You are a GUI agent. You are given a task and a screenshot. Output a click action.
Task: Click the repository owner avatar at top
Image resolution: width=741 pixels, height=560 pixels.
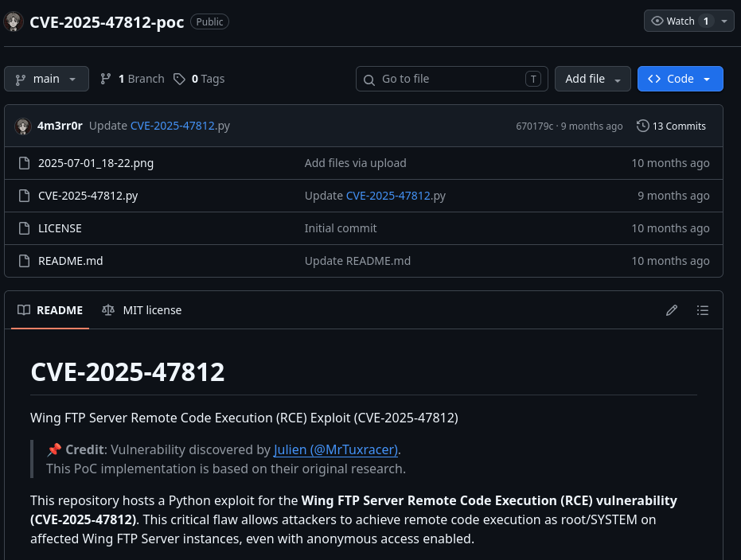pyautogui.click(x=14, y=21)
